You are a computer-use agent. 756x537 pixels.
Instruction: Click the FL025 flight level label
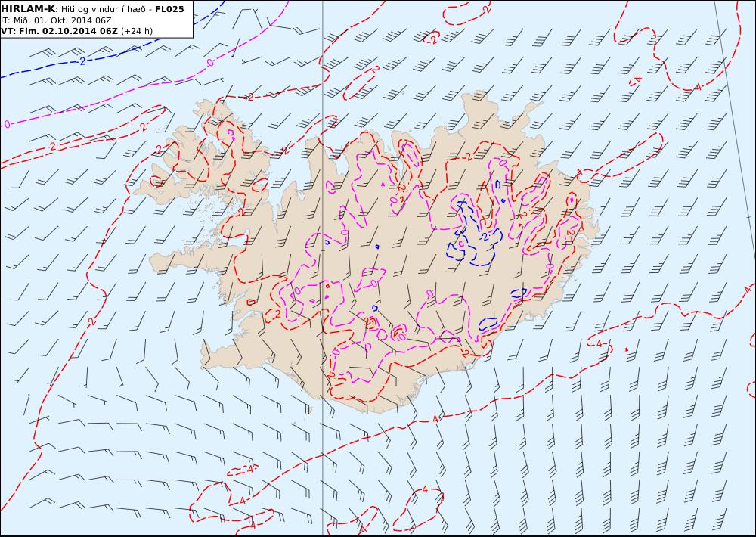169,9
